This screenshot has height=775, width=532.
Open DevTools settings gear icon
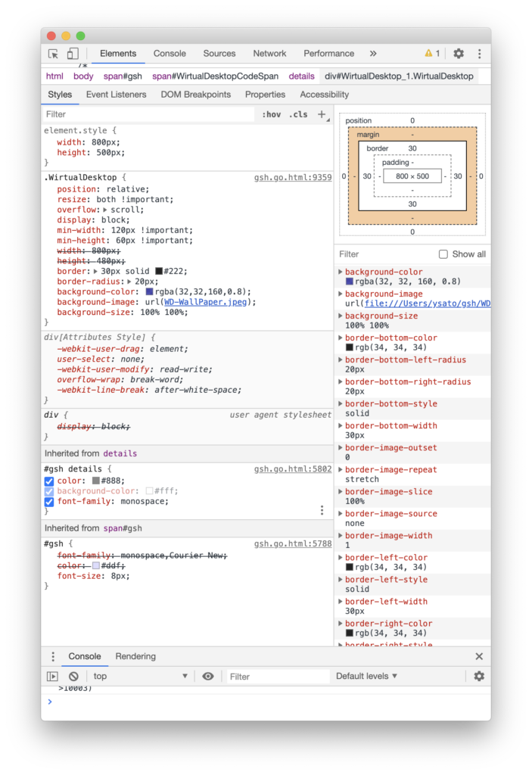pyautogui.click(x=459, y=54)
